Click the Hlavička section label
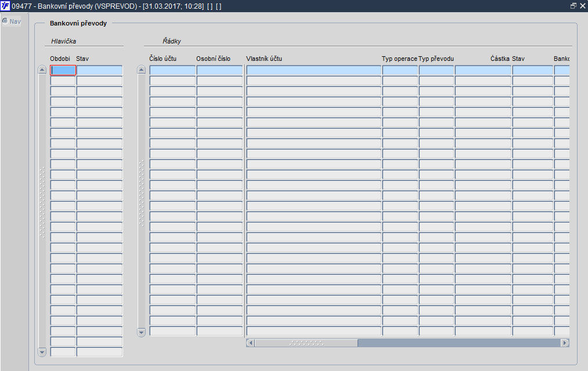 pyautogui.click(x=63, y=41)
